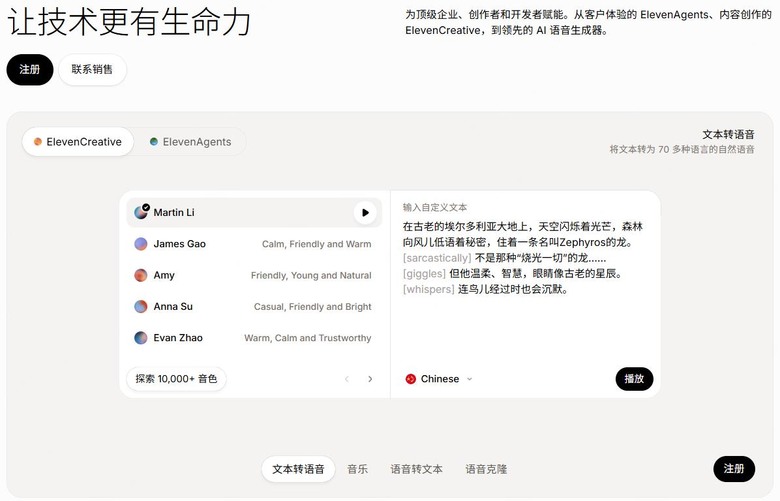Image resolution: width=780 pixels, height=501 pixels.
Task: Click Martin Li's avatar icon
Action: (141, 212)
